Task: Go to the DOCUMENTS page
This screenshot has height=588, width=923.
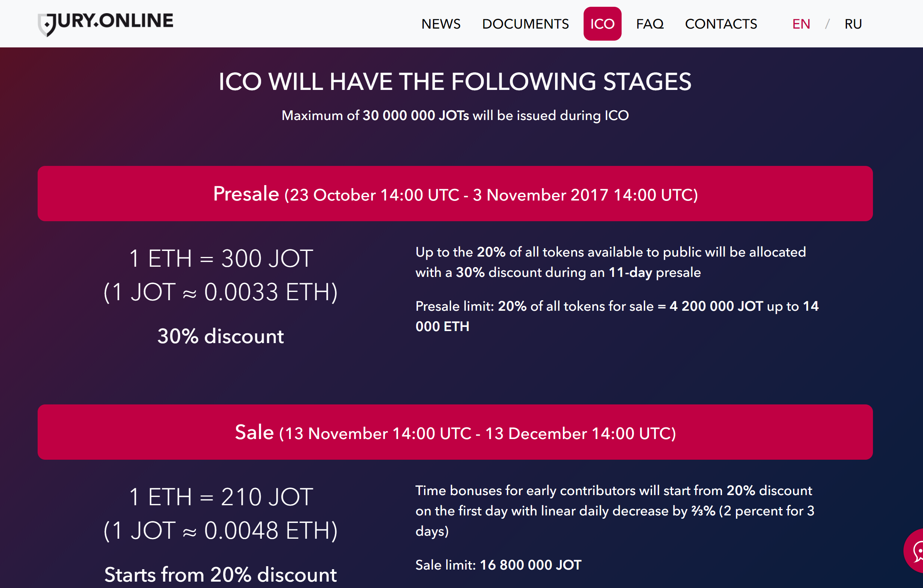Action: (525, 24)
